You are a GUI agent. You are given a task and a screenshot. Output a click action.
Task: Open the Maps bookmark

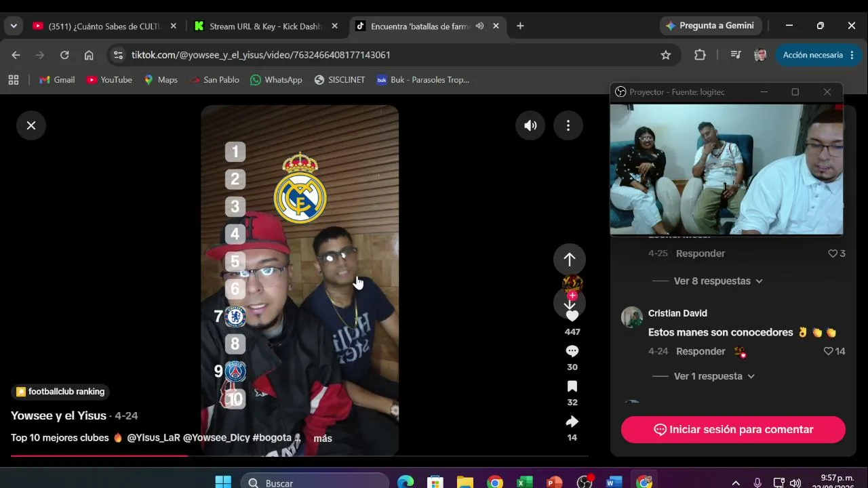161,80
